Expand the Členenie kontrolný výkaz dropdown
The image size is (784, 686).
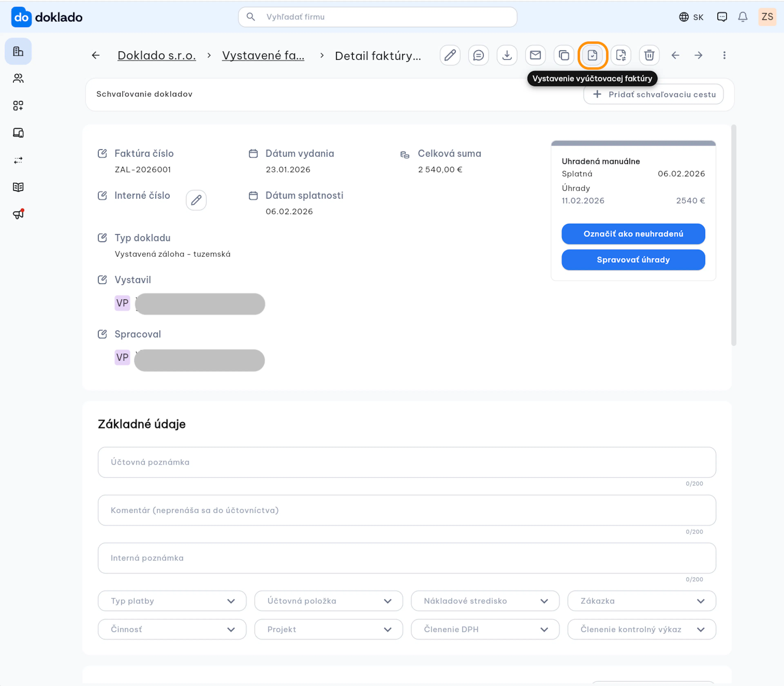(x=642, y=629)
